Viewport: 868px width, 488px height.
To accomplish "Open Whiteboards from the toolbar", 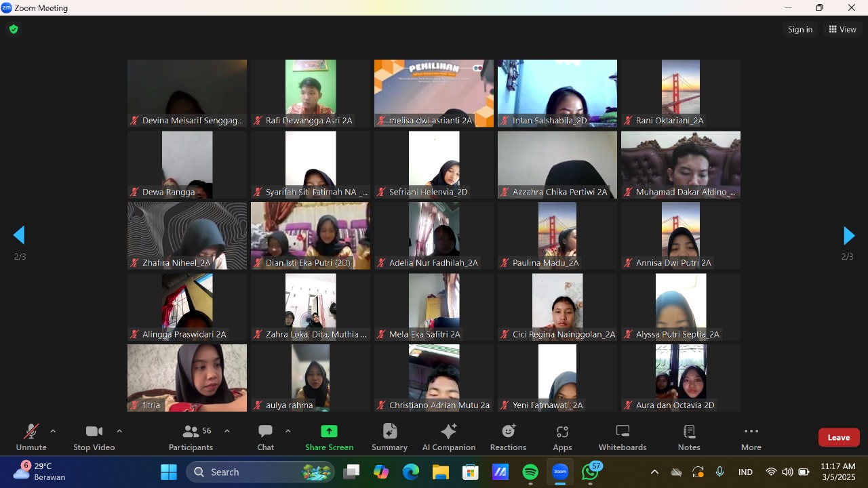I will pos(623,437).
